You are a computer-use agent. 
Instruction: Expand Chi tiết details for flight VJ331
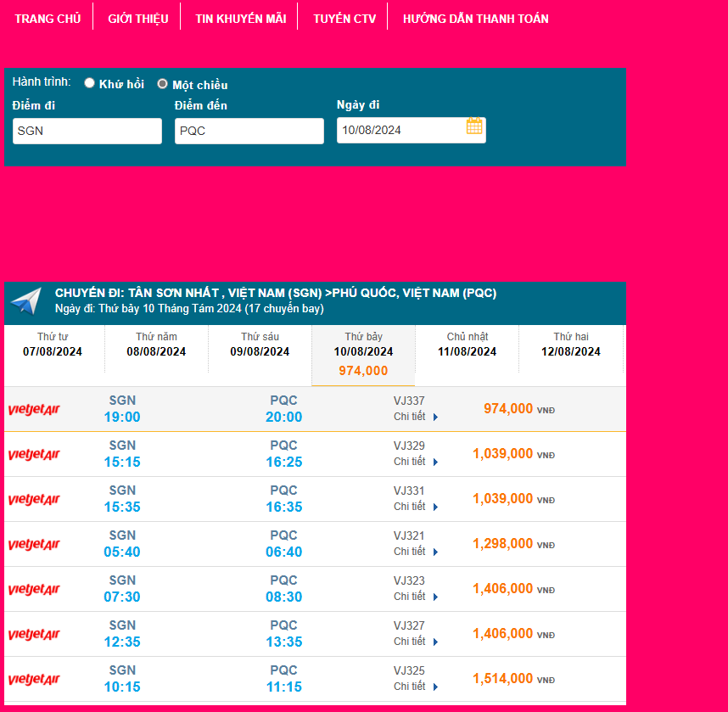point(416,507)
